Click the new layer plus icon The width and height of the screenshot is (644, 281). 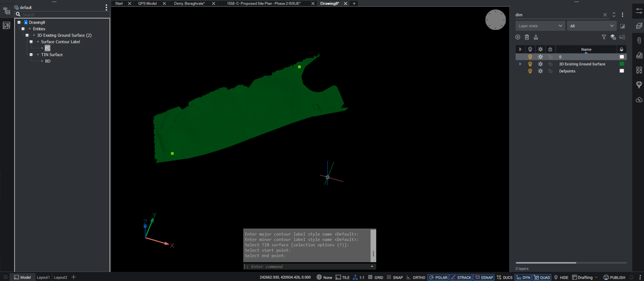(x=518, y=37)
